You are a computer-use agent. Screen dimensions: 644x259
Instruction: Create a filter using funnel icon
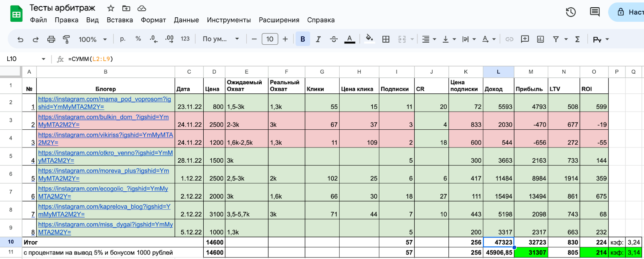tap(556, 39)
